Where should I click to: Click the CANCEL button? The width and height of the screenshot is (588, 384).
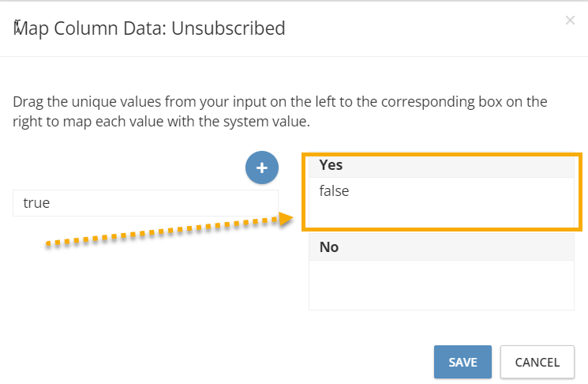(537, 362)
